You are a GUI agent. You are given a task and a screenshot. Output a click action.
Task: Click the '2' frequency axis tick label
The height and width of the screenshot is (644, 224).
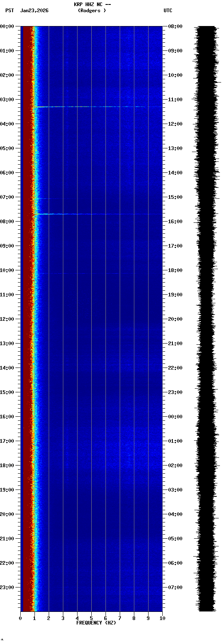coord(49,618)
